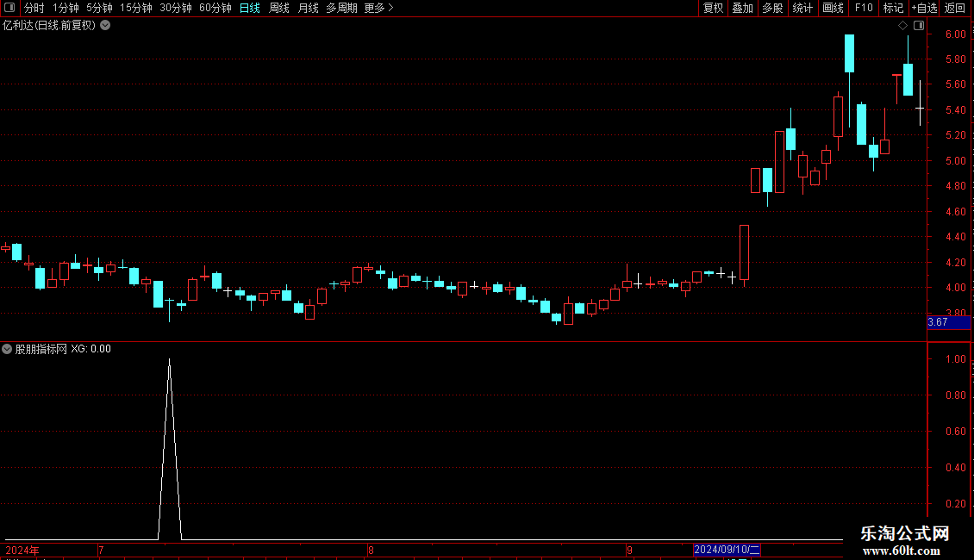Select the 30分钟 period tab
This screenshot has width=974, height=560.
coord(175,8)
